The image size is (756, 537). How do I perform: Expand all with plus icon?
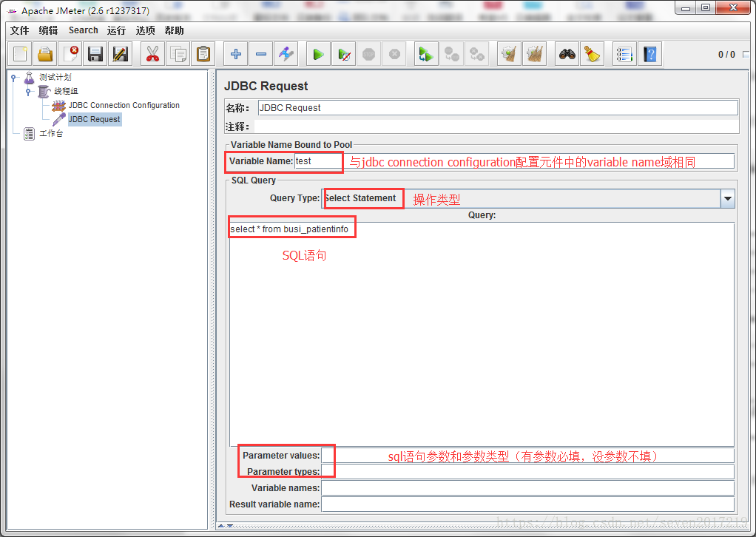tap(236, 54)
